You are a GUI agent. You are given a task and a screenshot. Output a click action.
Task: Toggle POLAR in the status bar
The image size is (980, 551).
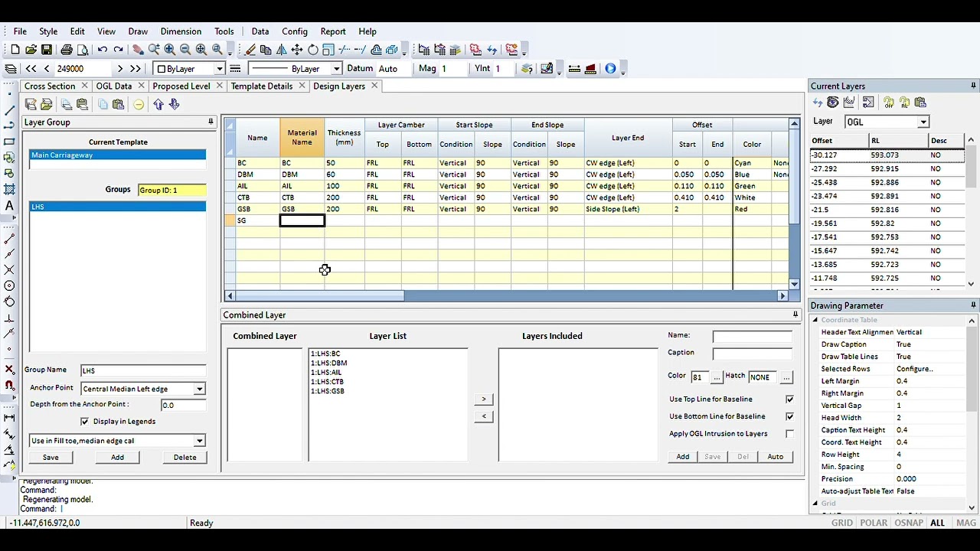[x=874, y=523]
